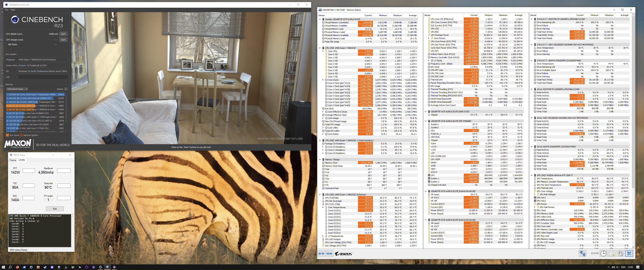Show hidden system tray icons chevron

pyautogui.click(x=609, y=267)
